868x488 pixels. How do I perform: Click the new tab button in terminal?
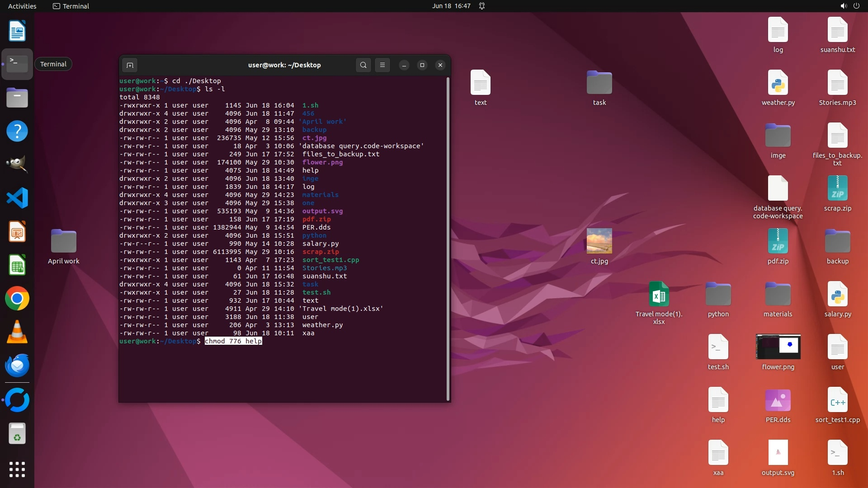point(130,65)
